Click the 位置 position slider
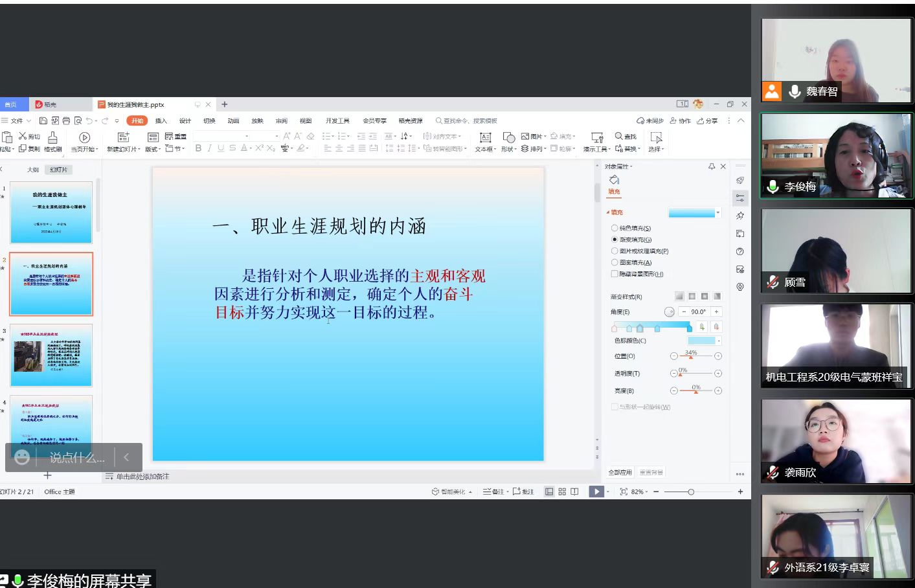This screenshot has height=588, width=915. coord(696,356)
